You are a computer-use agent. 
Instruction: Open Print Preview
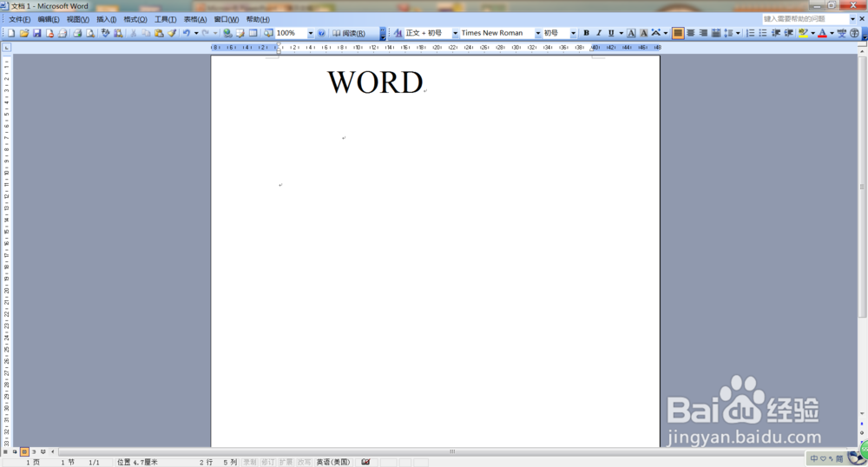tap(90, 33)
